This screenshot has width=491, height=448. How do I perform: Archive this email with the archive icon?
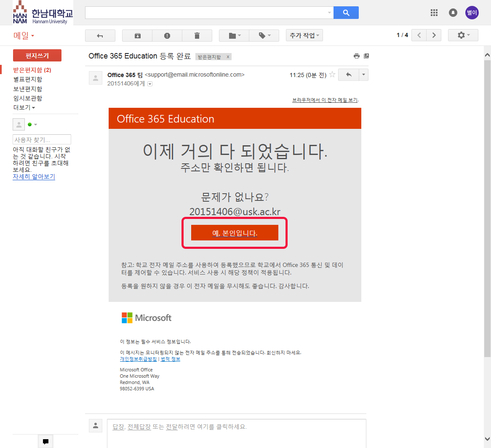[137, 35]
